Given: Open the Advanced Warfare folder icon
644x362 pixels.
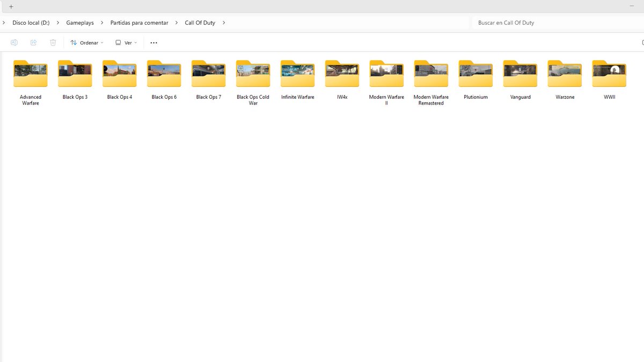Looking at the screenshot, I should coord(31,73).
